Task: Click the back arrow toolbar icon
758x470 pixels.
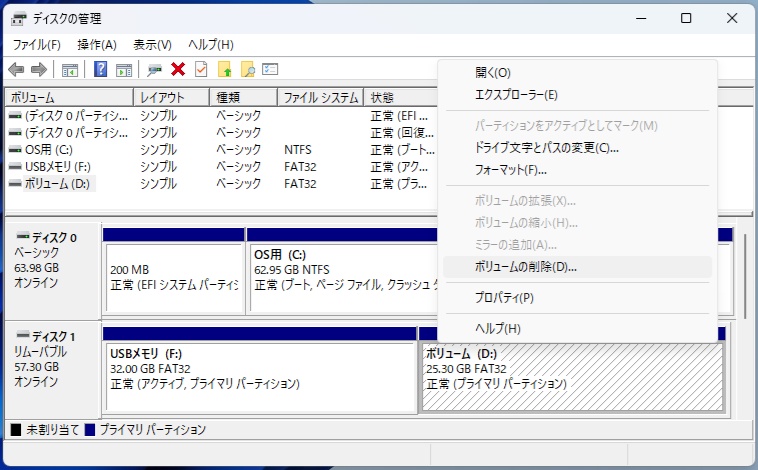Action: [x=16, y=70]
